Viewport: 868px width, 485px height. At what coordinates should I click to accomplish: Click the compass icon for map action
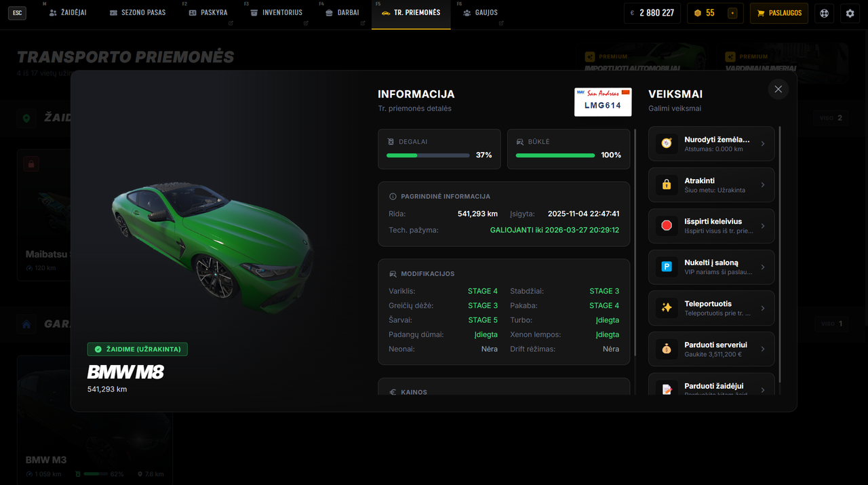point(667,144)
